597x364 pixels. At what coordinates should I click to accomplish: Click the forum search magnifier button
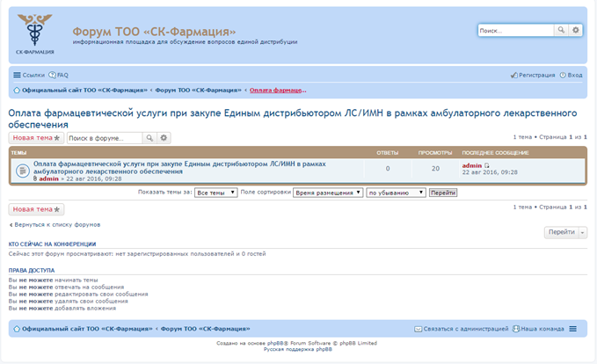(x=149, y=138)
